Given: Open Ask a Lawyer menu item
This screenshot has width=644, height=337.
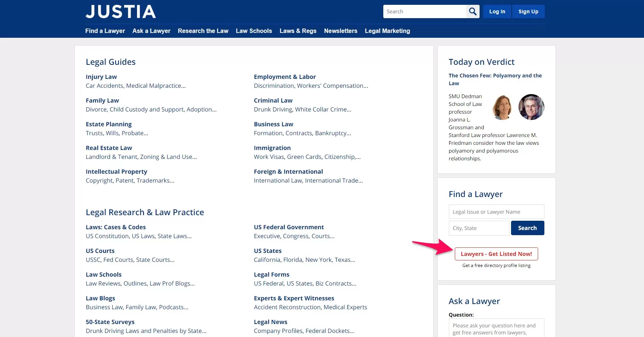Looking at the screenshot, I should point(151,31).
